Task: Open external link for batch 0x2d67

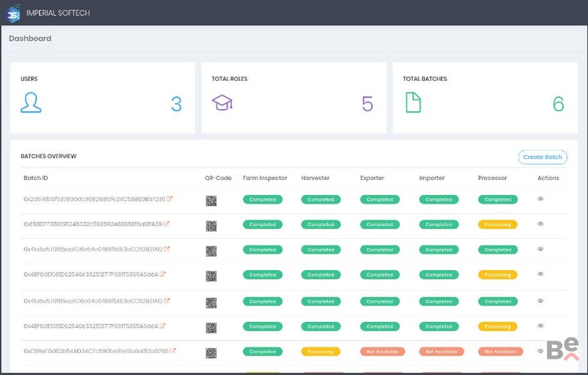Action: 170,199
